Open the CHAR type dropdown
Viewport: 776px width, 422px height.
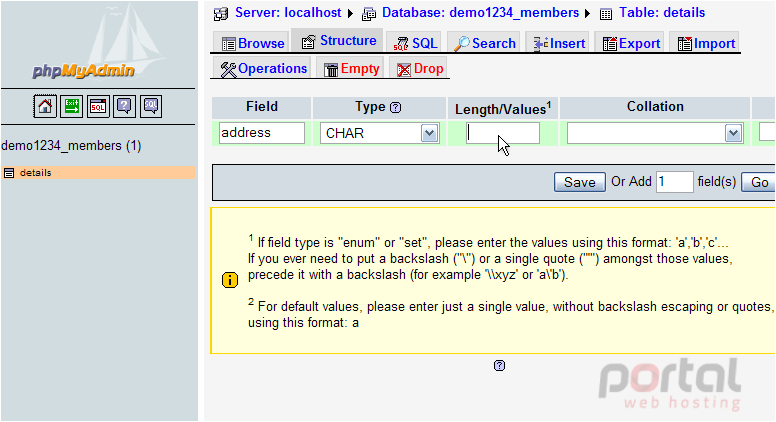click(x=380, y=133)
